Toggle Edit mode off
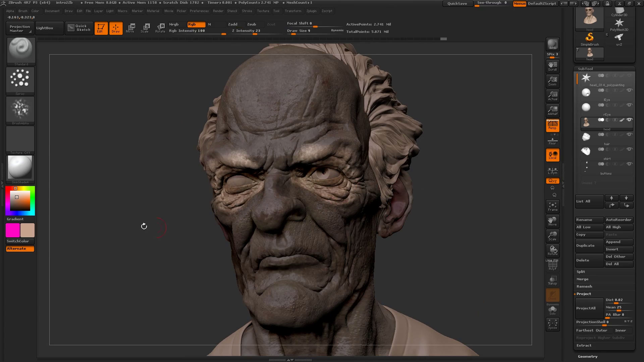 (101, 28)
